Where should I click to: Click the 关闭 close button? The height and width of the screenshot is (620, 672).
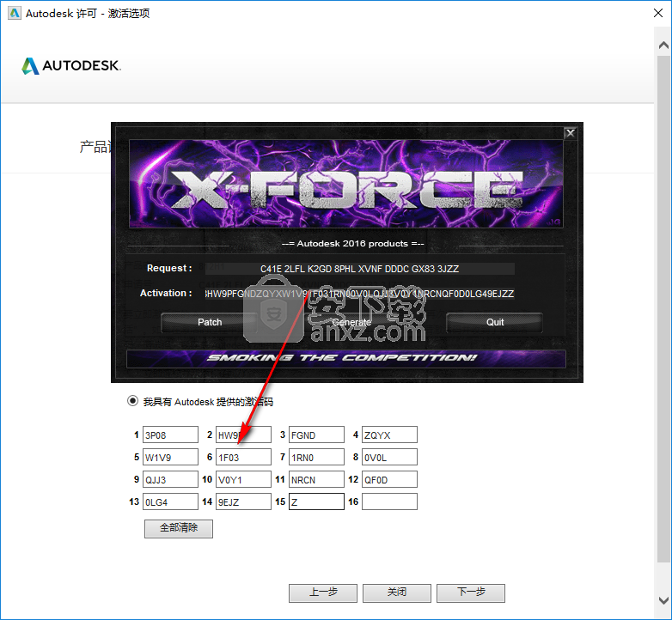[397, 593]
